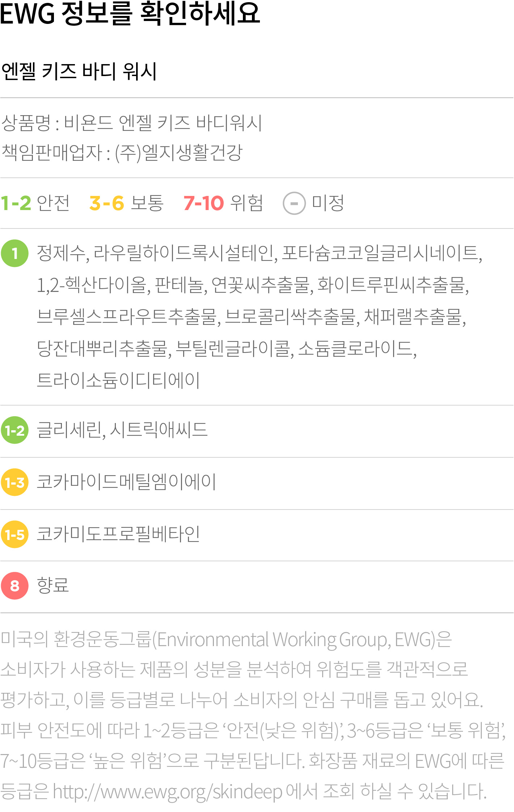Click the green 1-2 grade badge

(15, 430)
